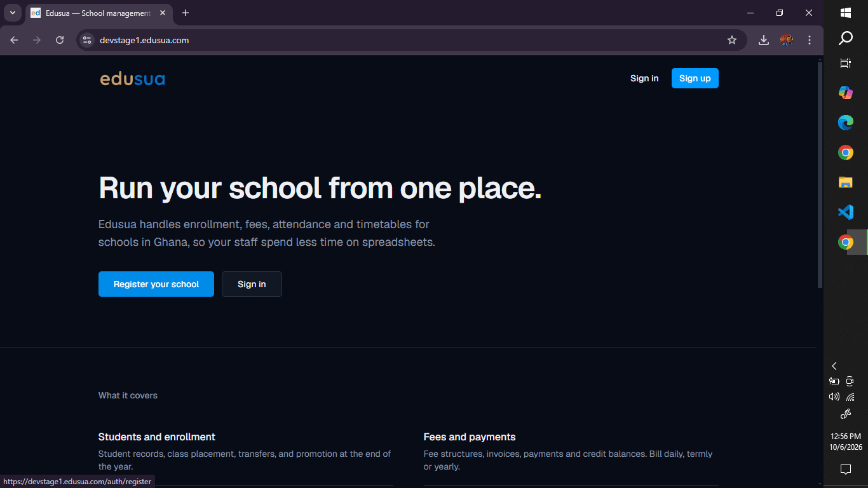Launch Microsoft Edge from the taskbar
This screenshot has width=868, height=488.
(846, 123)
